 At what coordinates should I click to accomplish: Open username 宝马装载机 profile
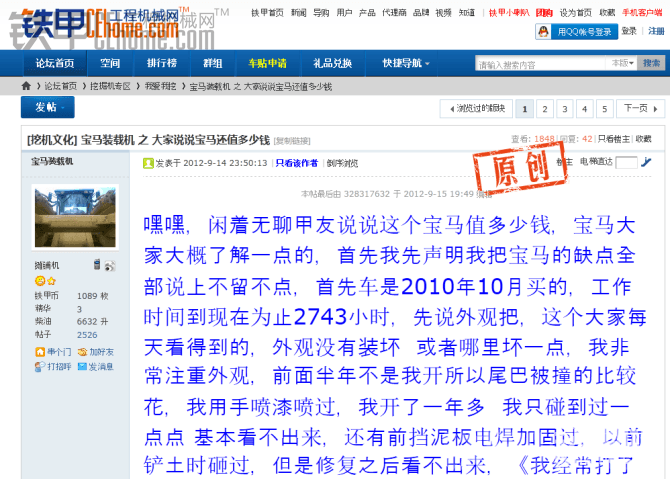(x=52, y=161)
